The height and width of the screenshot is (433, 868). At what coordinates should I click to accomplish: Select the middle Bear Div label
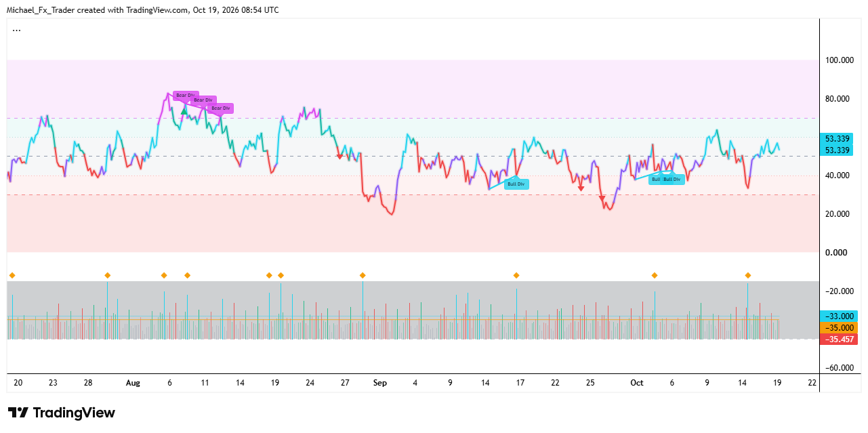click(204, 100)
